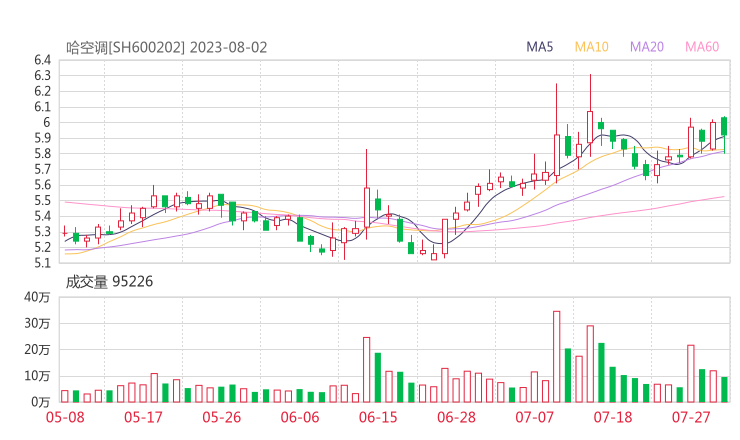740x440 pixels.
Task: Click the 07-07 date axis label
Action: [535, 417]
